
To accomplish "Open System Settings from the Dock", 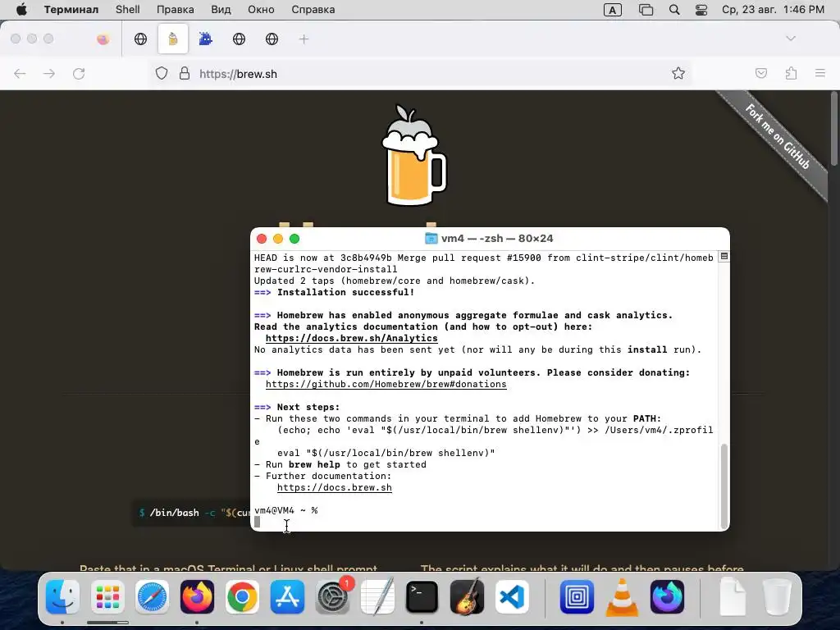I will point(333,597).
